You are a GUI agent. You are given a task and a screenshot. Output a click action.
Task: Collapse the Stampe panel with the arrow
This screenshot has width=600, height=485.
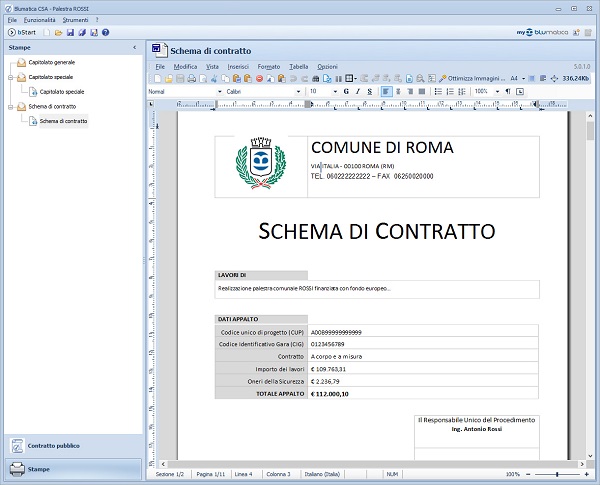tap(134, 47)
